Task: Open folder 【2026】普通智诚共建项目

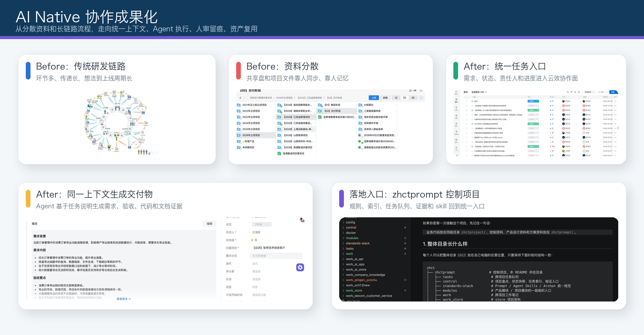Action: (x=295, y=147)
